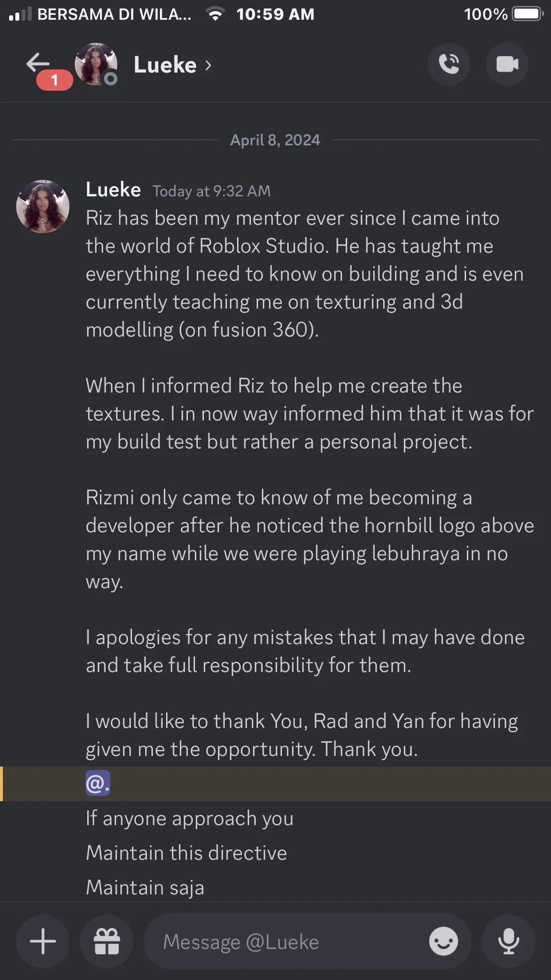Screen dimensions: 551x980
Task: Open the gift icon
Action: 106,941
